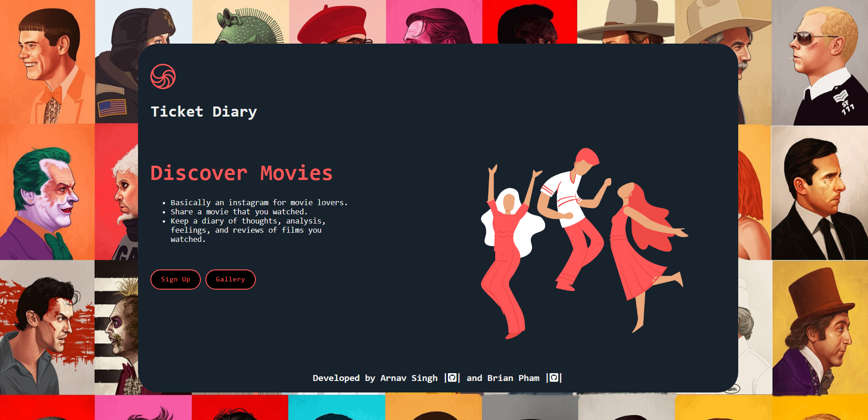Click 'Keep a diary of thoughts' bullet text

tap(248, 230)
